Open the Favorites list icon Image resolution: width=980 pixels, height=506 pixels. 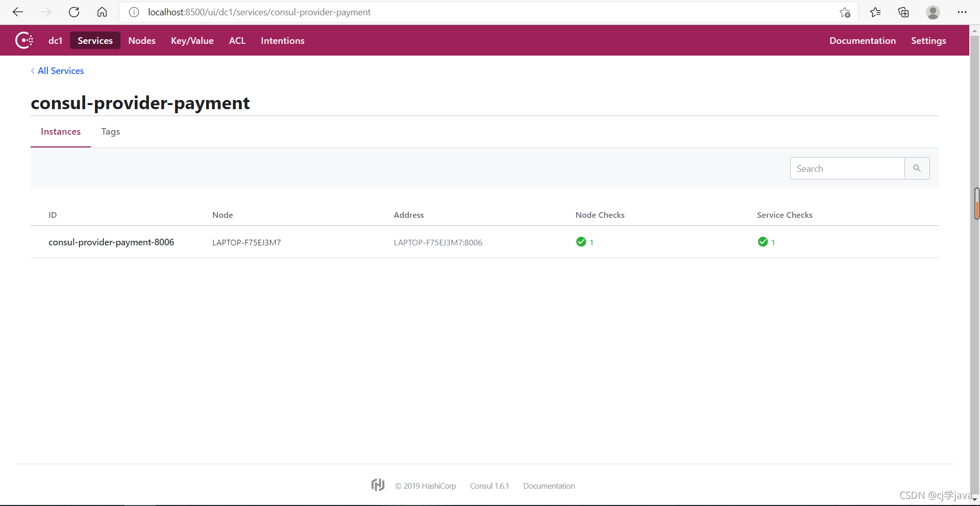click(x=875, y=12)
